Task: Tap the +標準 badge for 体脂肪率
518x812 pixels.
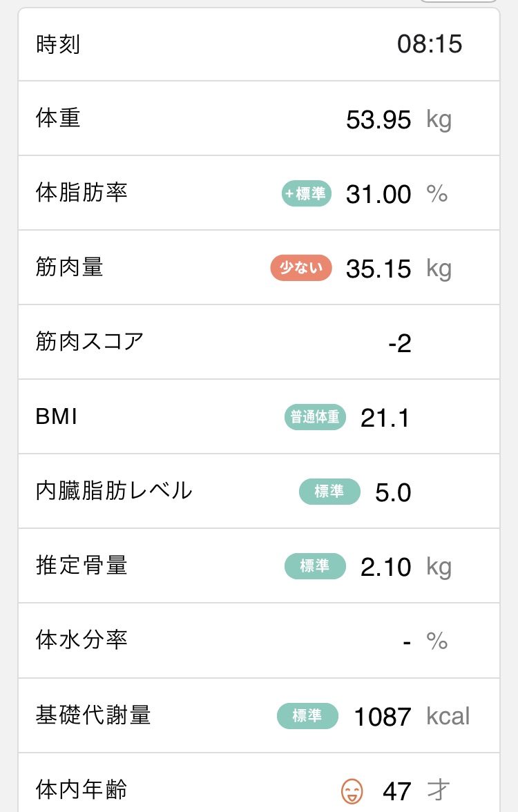Action: coord(306,193)
